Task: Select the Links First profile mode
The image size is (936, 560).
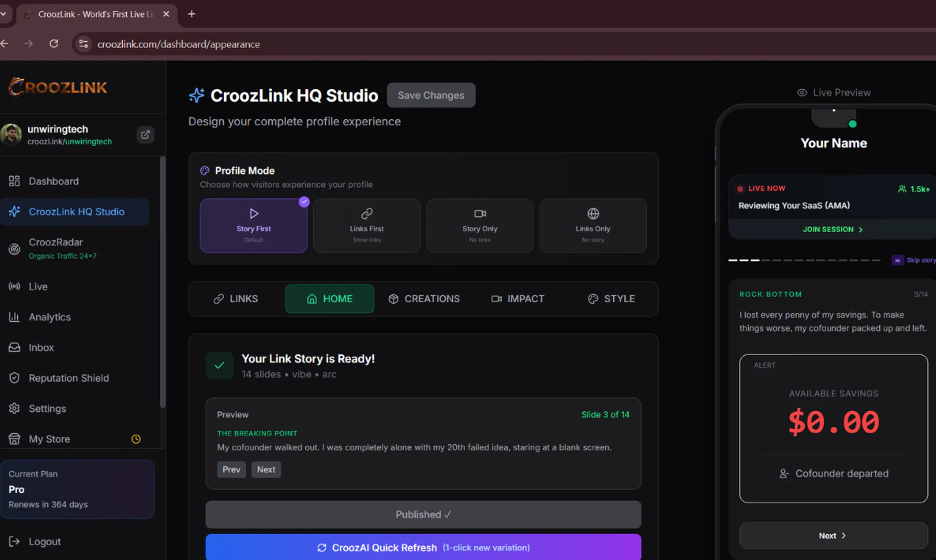Action: coord(366,225)
